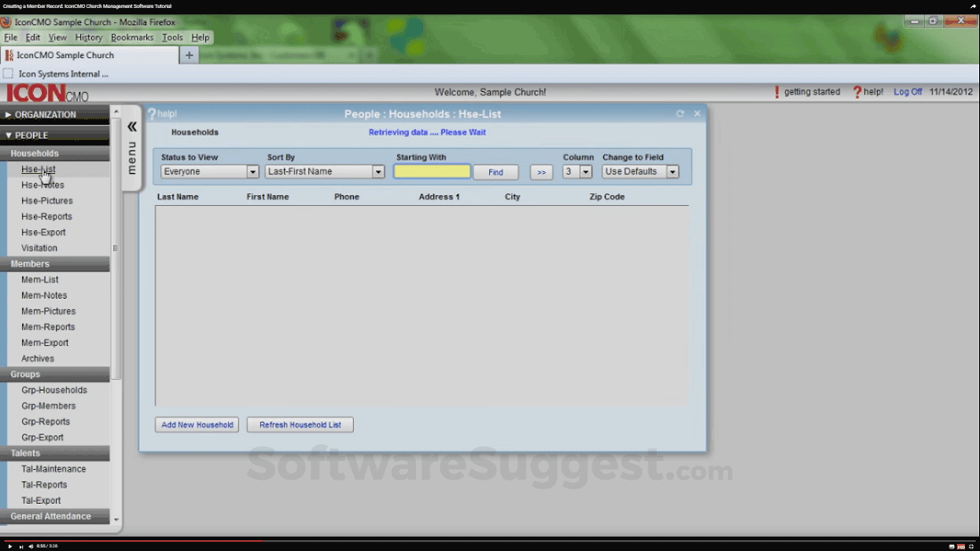Click the Log Off link

(x=908, y=91)
